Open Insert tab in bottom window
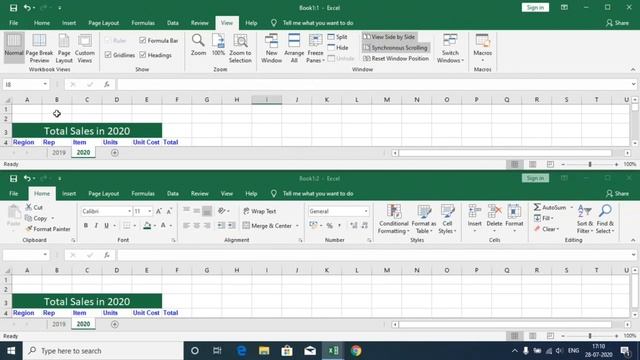Image resolution: width=640 pixels, height=360 pixels. [69, 193]
